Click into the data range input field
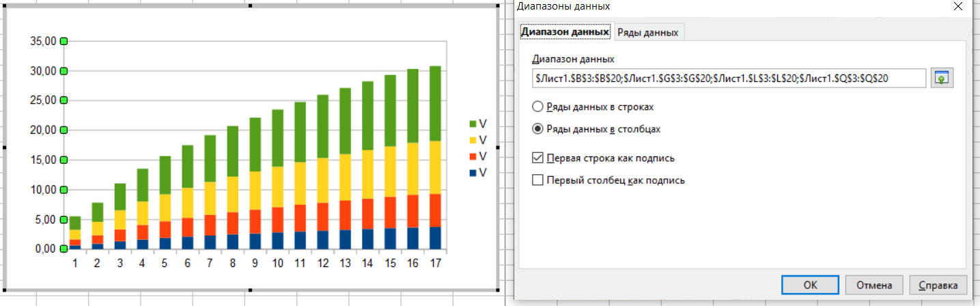 tap(729, 78)
